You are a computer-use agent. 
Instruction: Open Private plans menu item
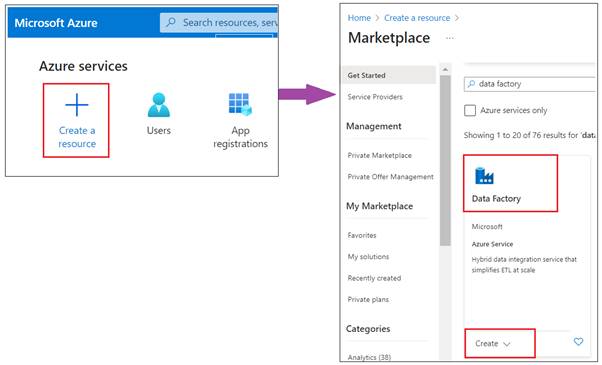click(368, 300)
